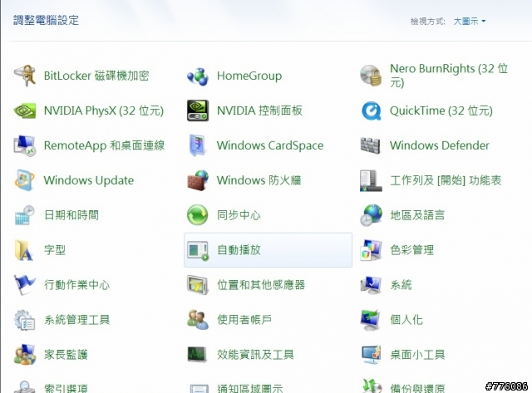Click the 日期和時間 text link
532x393 pixels.
(71, 215)
